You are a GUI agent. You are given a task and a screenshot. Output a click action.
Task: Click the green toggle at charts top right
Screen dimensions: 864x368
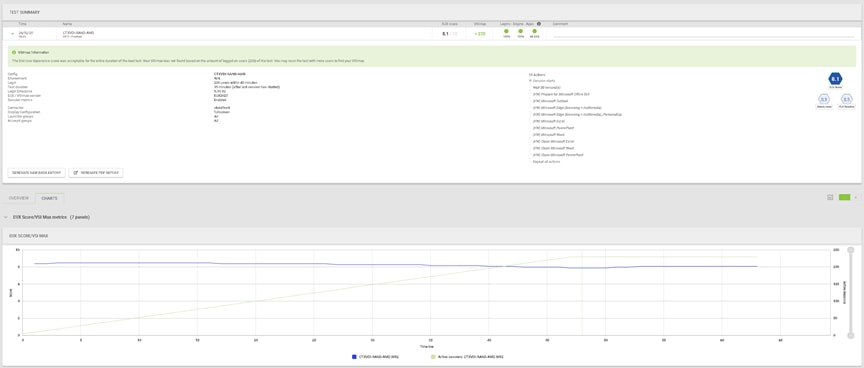click(x=845, y=197)
